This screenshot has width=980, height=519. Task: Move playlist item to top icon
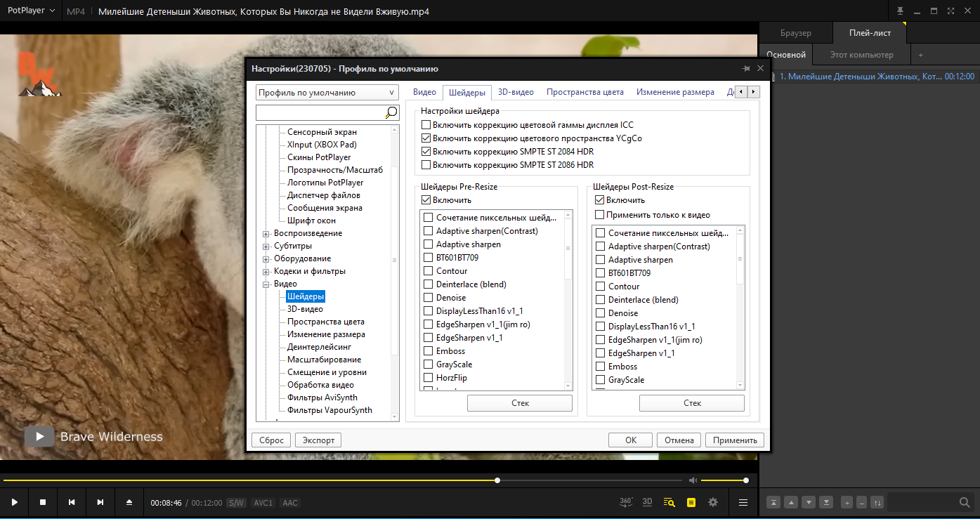coord(773,502)
